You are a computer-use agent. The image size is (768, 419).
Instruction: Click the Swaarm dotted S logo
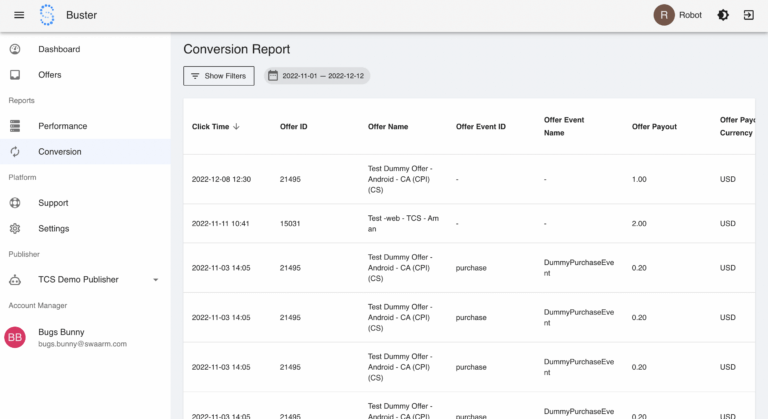[47, 15]
